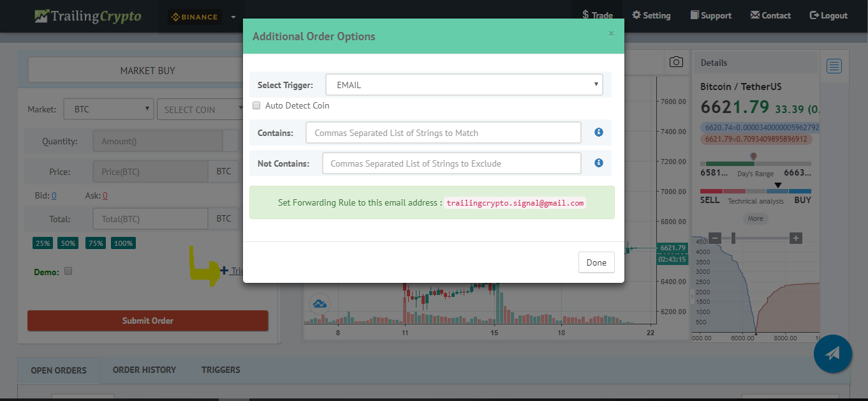
Task: Open the Select Trigger dropdown showing EMAIL
Action: (x=464, y=84)
